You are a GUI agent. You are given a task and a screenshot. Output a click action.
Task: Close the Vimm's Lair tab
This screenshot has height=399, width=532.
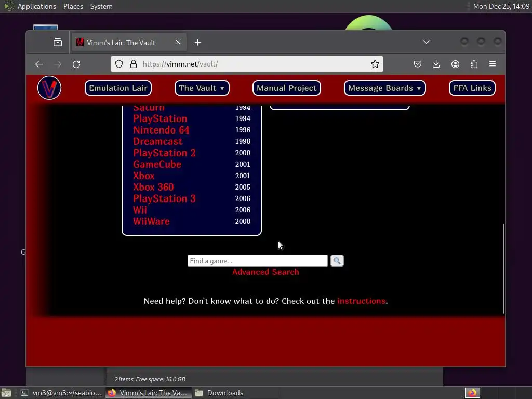pos(178,42)
